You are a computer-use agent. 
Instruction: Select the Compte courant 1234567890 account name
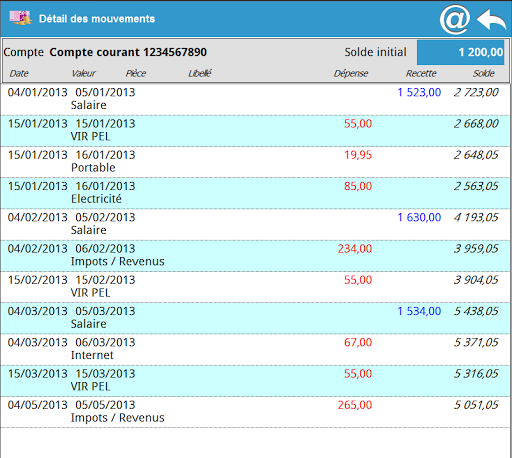coord(128,52)
